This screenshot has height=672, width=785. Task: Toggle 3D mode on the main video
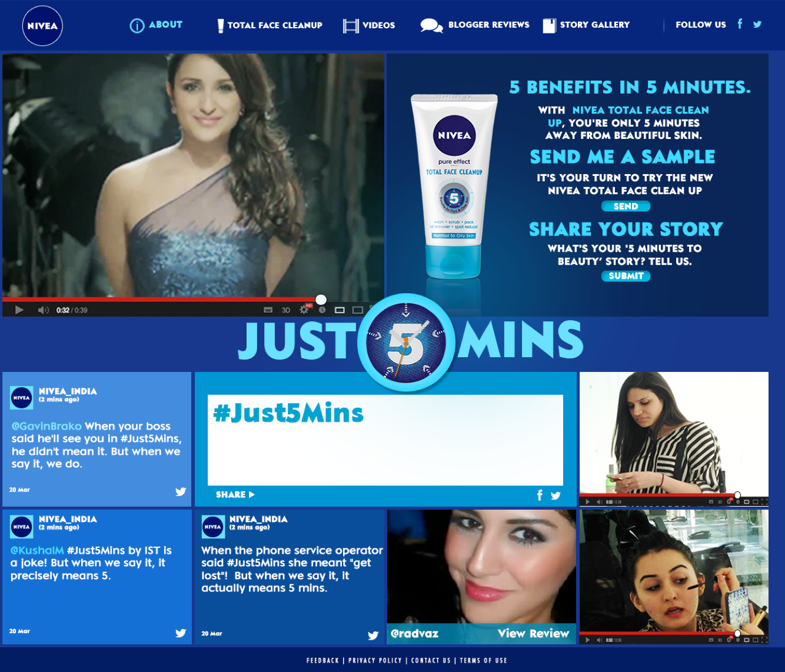[x=286, y=310]
